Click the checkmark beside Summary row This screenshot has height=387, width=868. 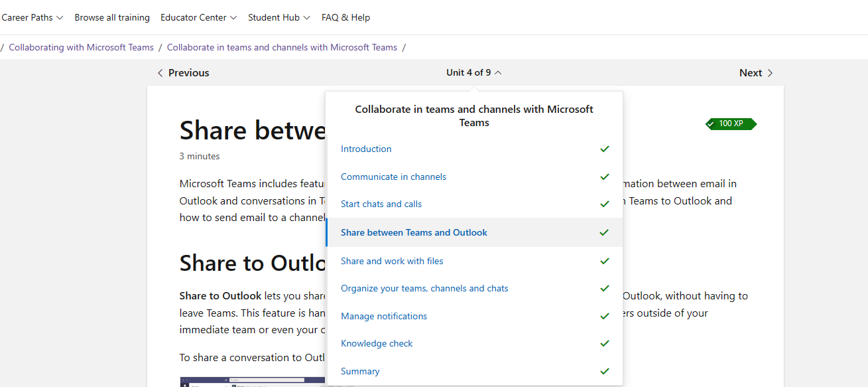[604, 371]
